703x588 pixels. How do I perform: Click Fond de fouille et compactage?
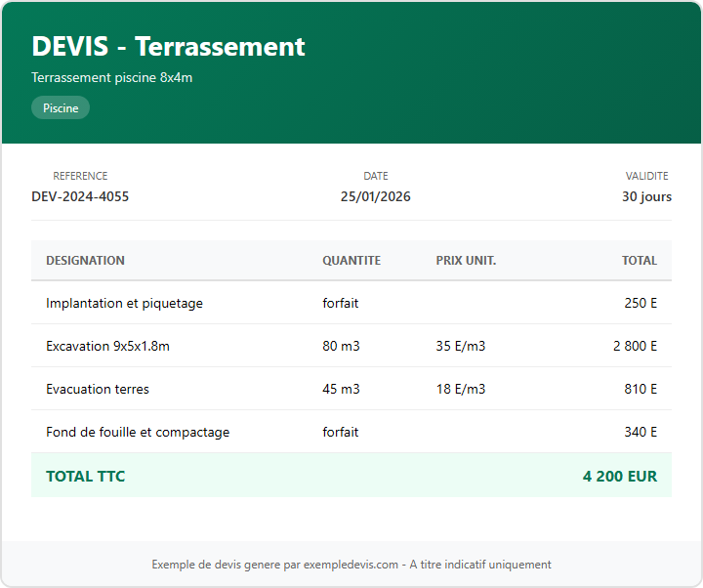(138, 432)
